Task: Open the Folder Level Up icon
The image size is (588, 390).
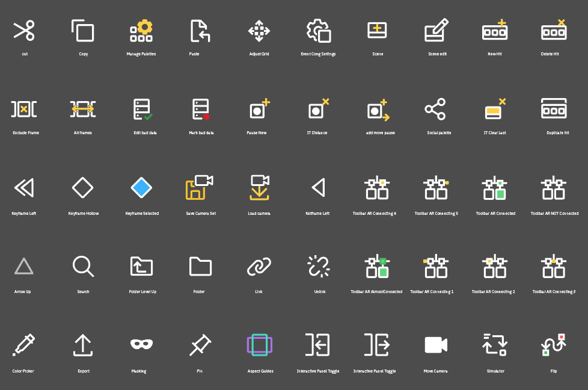Action: pos(142,267)
